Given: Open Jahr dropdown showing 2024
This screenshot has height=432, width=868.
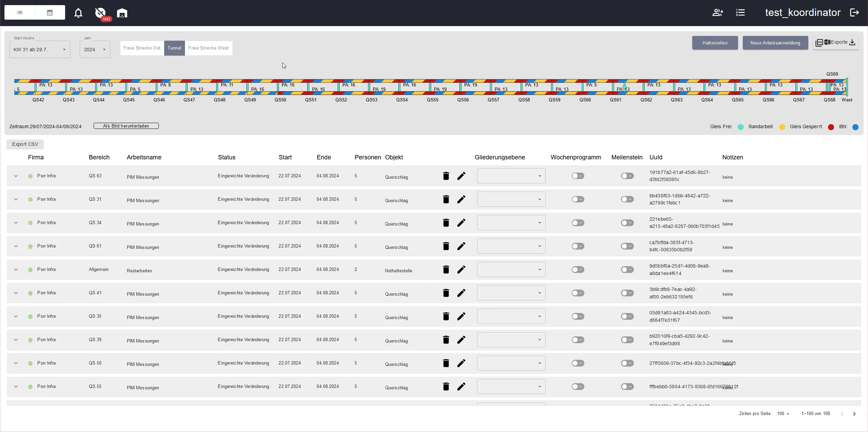Looking at the screenshot, I should click(x=95, y=50).
